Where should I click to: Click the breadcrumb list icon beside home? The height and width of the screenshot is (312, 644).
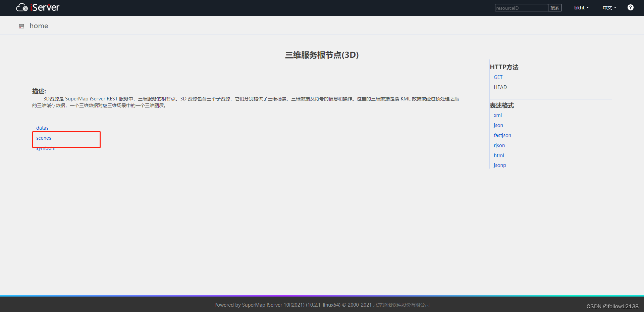click(x=21, y=26)
